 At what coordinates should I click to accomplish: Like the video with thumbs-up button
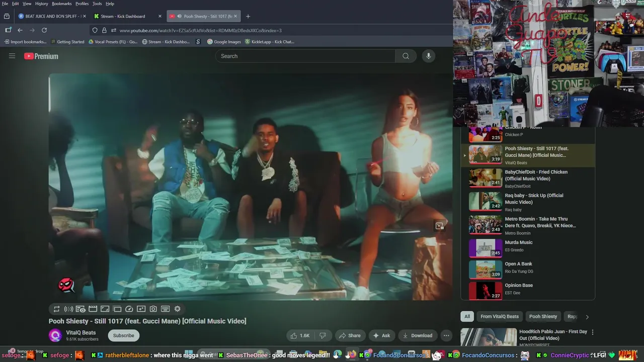click(x=300, y=335)
